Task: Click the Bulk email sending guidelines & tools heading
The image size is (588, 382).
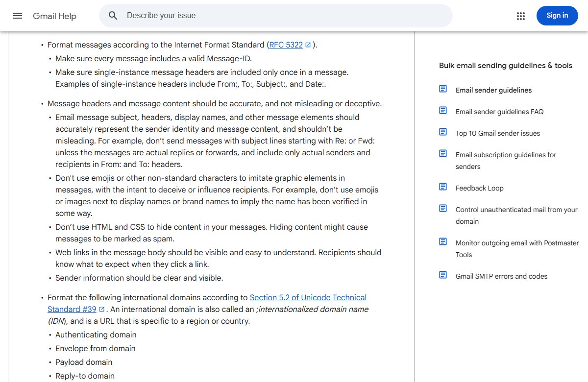Action: 506,66
